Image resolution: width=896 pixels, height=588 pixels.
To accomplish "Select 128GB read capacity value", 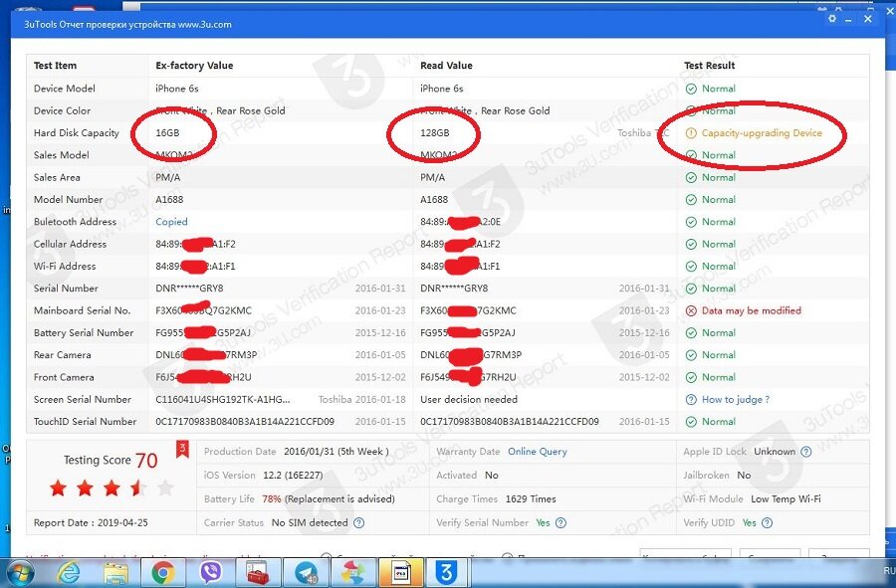I will click(435, 133).
